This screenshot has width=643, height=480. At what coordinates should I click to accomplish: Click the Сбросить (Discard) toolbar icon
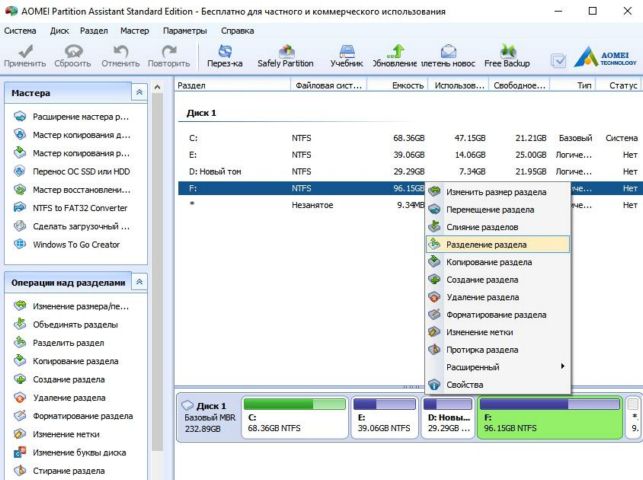73,56
